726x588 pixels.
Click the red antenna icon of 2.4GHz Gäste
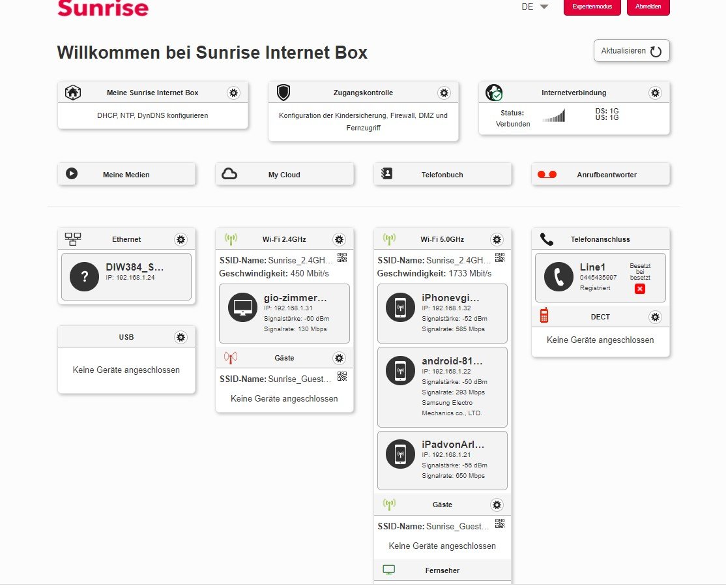point(231,357)
